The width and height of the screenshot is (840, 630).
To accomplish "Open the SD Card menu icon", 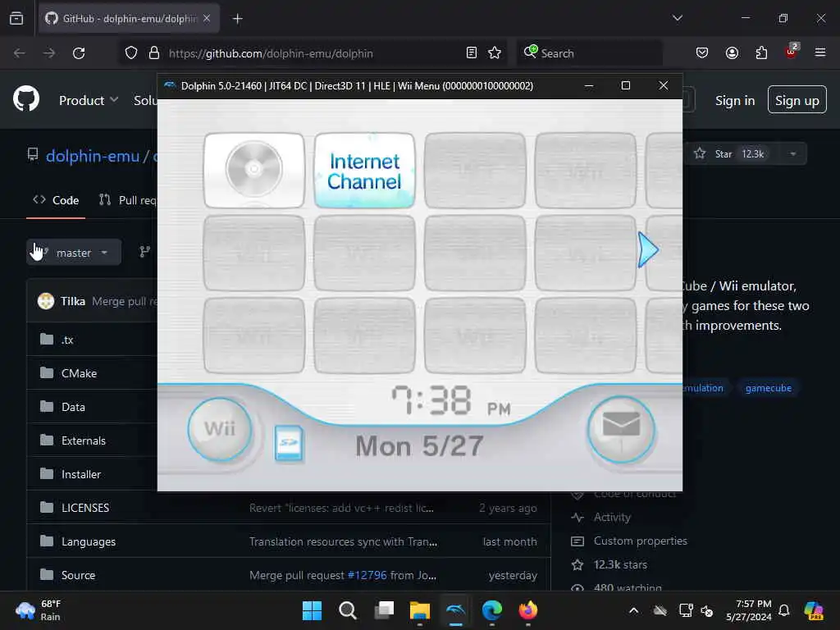I will coord(288,442).
